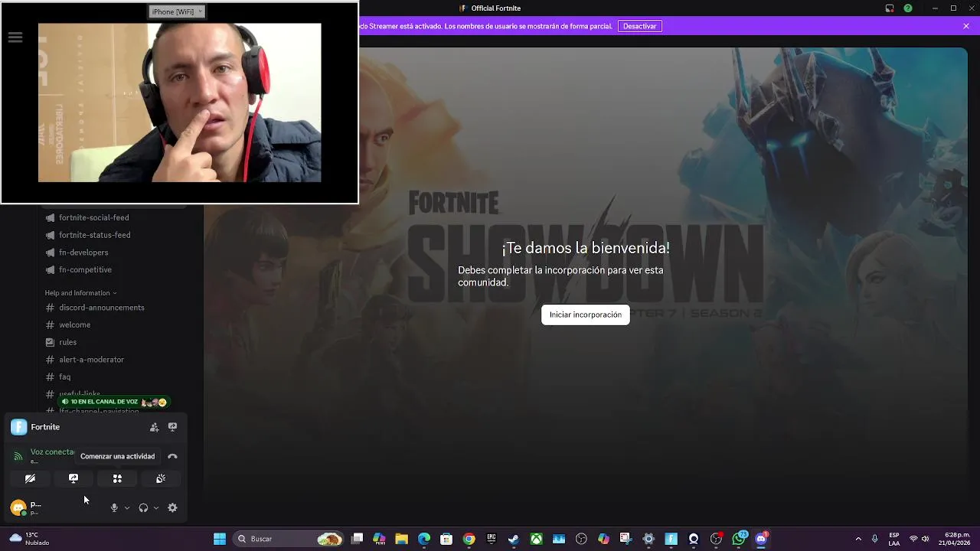Open the hamburger menu in the camera window
Screen dimensions: 980x551
pos(15,37)
